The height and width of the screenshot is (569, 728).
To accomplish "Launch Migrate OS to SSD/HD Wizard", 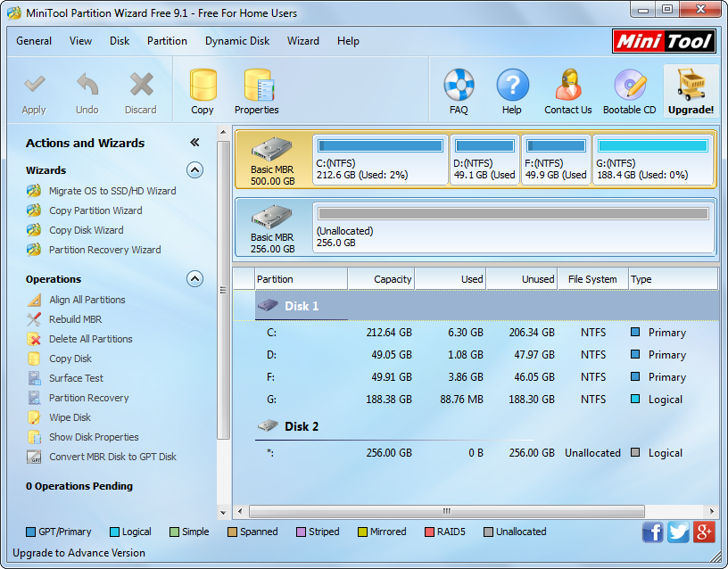I will click(112, 191).
